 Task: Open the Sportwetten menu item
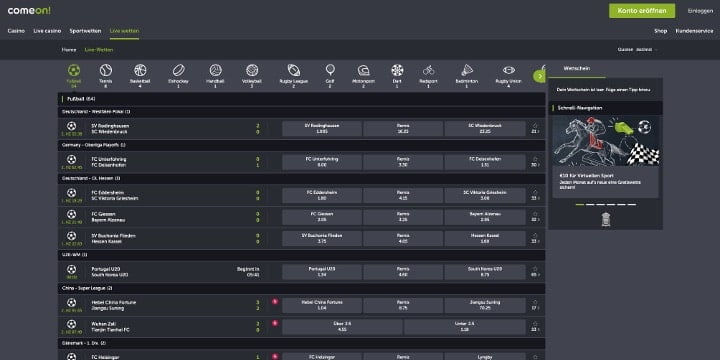(x=85, y=31)
